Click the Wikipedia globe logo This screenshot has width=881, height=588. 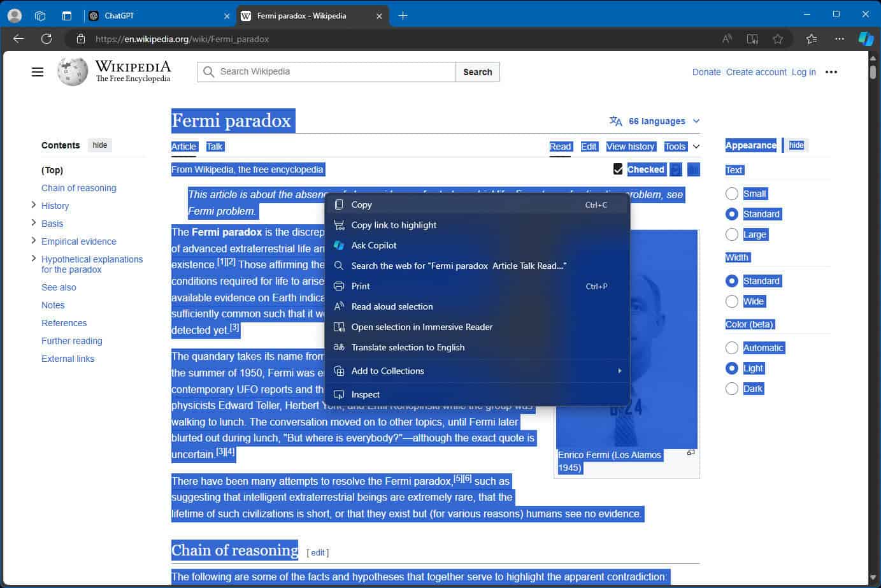pos(72,71)
